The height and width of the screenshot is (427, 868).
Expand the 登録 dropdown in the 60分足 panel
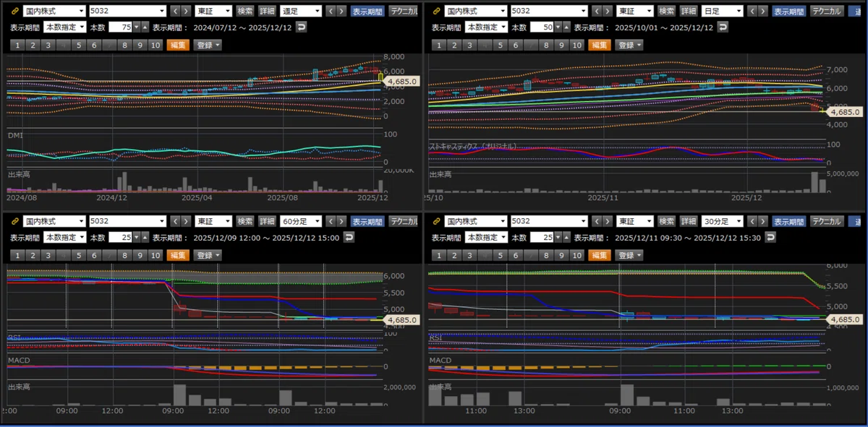click(208, 255)
